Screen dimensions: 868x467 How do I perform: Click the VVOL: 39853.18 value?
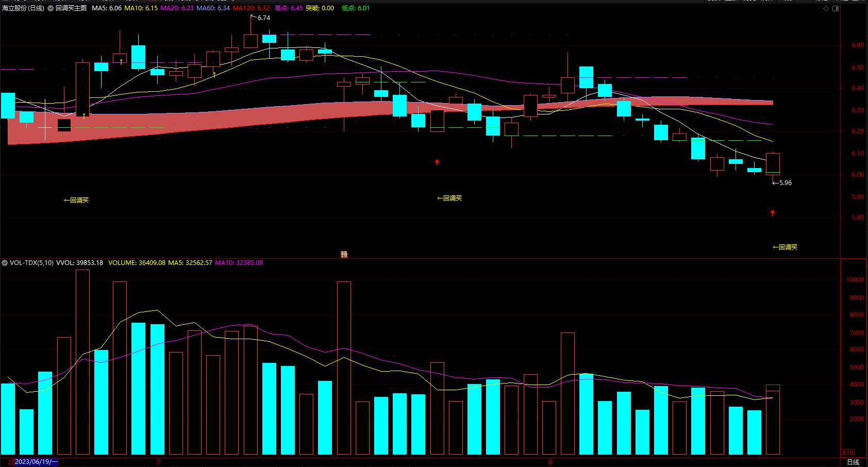(x=79, y=263)
